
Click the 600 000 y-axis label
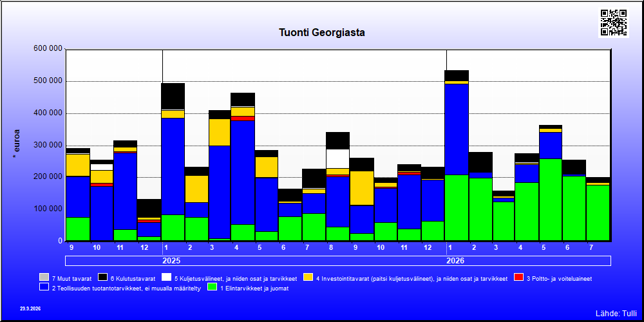[47, 49]
